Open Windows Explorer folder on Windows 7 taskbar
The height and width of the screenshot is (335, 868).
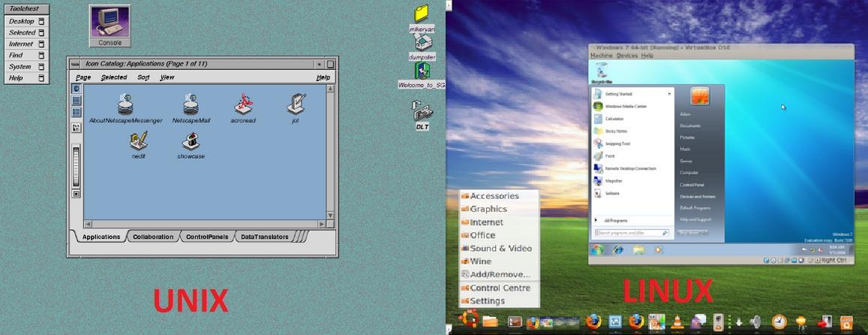[x=638, y=250]
